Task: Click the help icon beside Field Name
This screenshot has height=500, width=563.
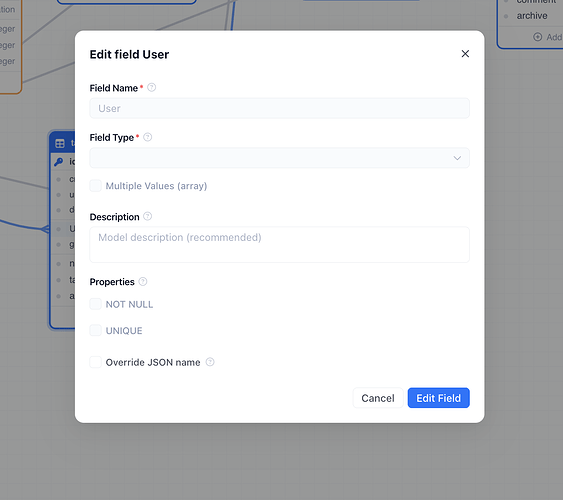Action: (x=152, y=88)
